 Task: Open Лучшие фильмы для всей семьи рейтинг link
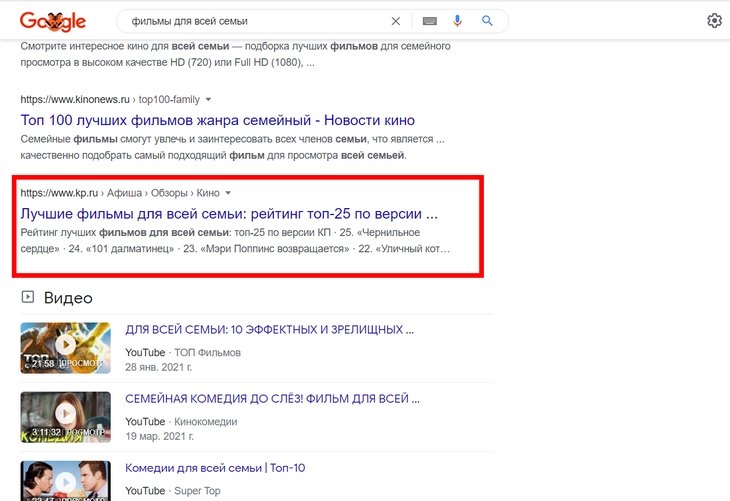point(229,214)
